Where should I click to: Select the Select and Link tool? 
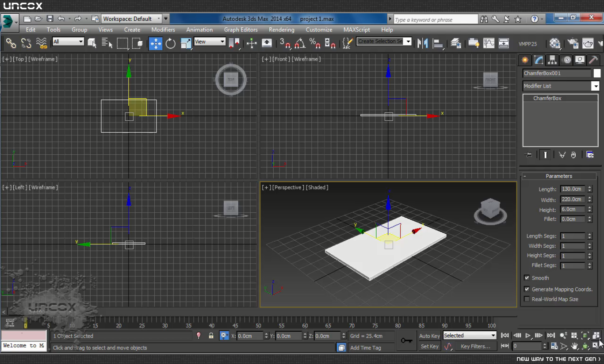[11, 43]
